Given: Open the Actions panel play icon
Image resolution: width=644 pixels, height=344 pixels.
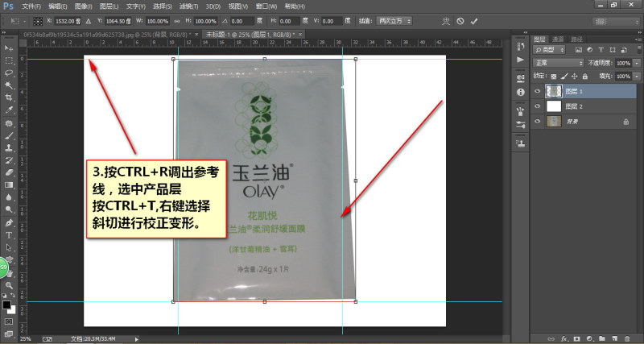Looking at the screenshot, I should [520, 60].
